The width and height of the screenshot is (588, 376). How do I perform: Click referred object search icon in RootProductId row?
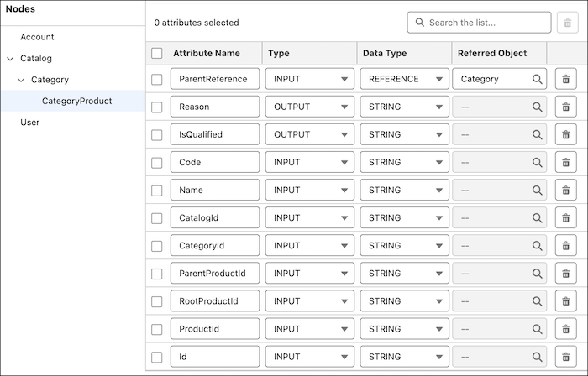(537, 300)
